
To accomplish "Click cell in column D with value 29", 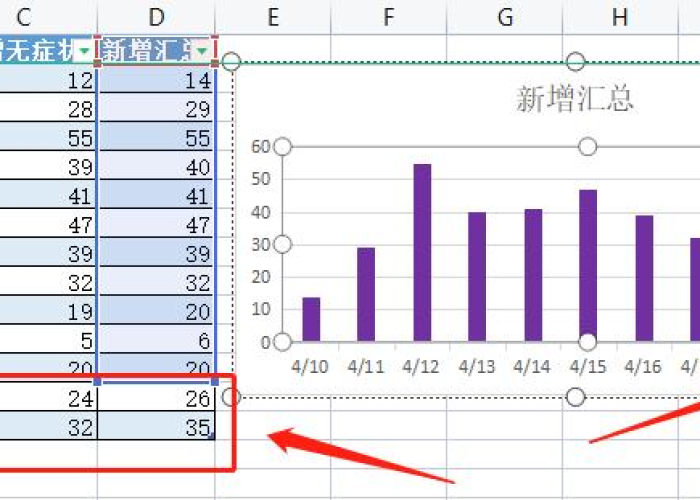I will pyautogui.click(x=156, y=109).
